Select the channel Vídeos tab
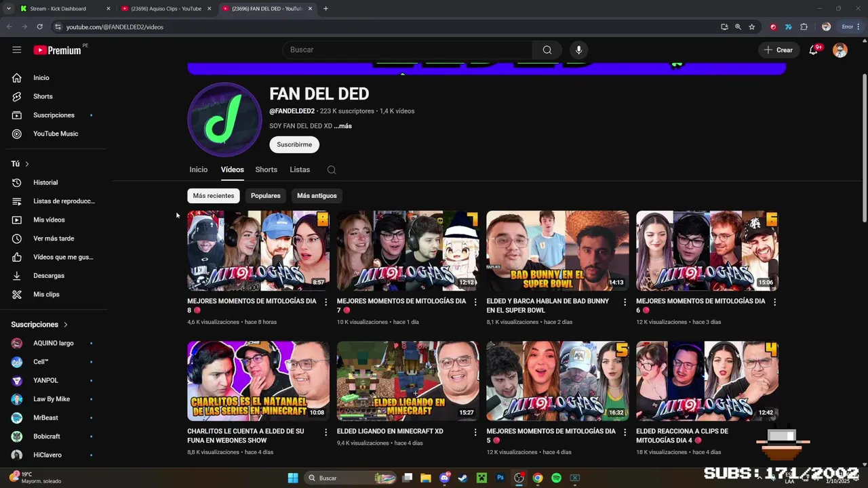Viewport: 868px width, 488px height. [x=232, y=169]
